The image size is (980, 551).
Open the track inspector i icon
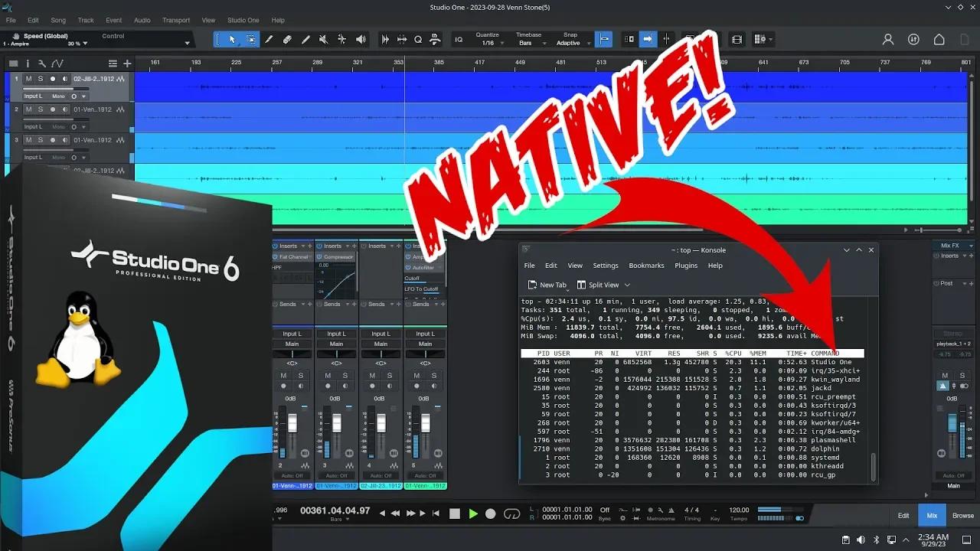[27, 64]
